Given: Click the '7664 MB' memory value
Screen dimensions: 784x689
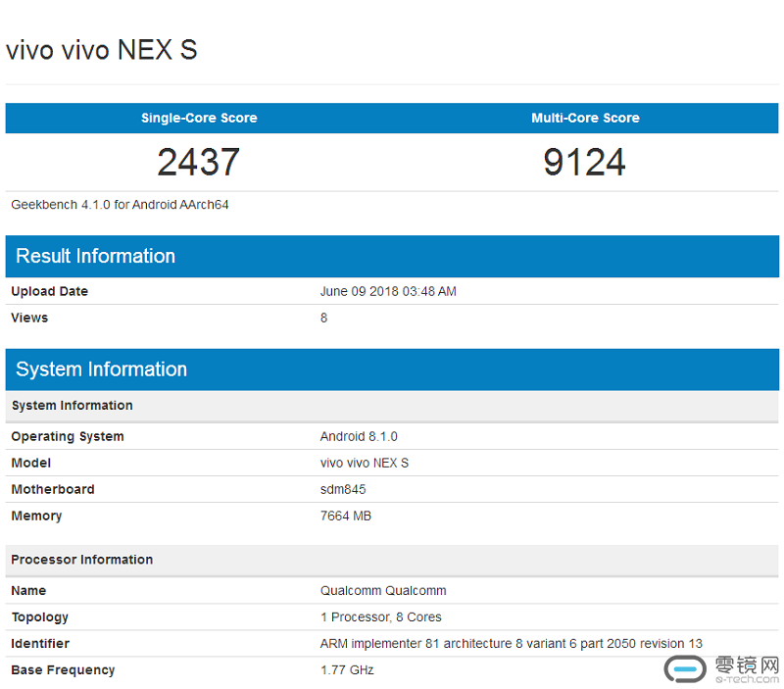Looking at the screenshot, I should (x=346, y=516).
